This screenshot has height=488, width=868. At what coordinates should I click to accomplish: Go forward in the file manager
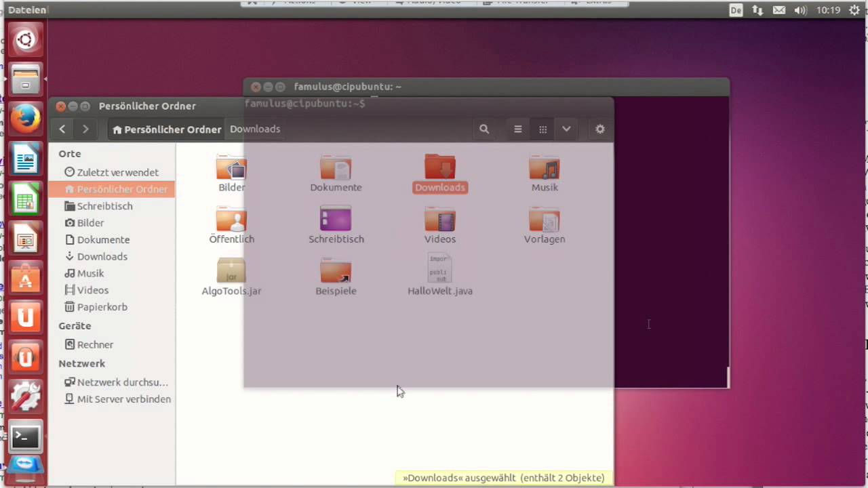pyautogui.click(x=85, y=129)
